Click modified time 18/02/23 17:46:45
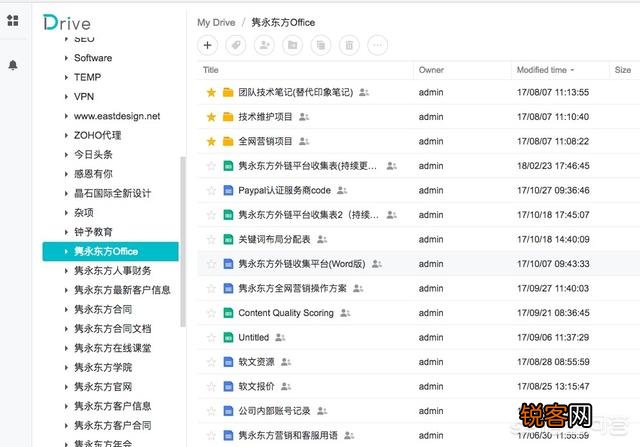Screen dimensions: 640x447 (x=553, y=166)
